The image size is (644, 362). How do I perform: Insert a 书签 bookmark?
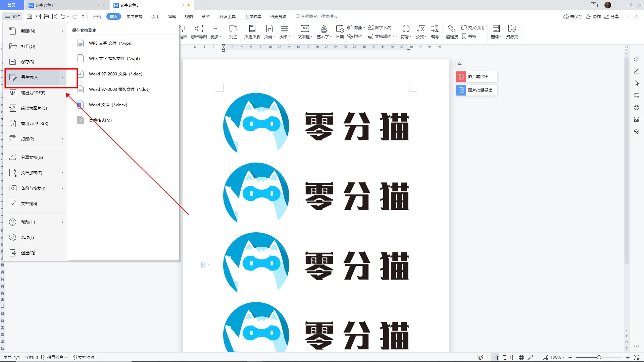tap(469, 36)
